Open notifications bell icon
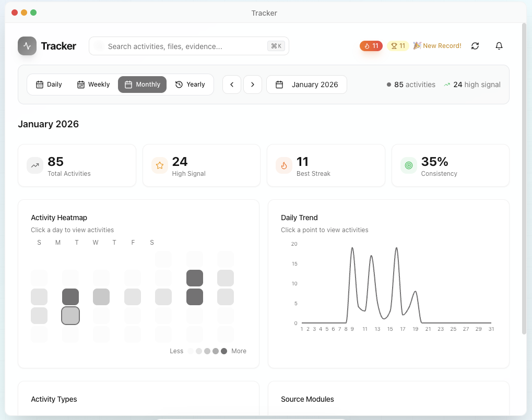This screenshot has width=532, height=420. tap(499, 46)
